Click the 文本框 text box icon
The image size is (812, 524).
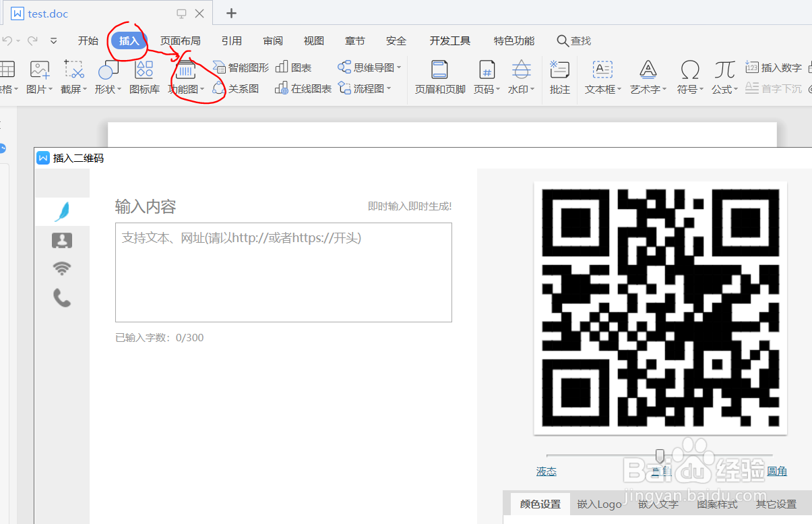(x=602, y=69)
